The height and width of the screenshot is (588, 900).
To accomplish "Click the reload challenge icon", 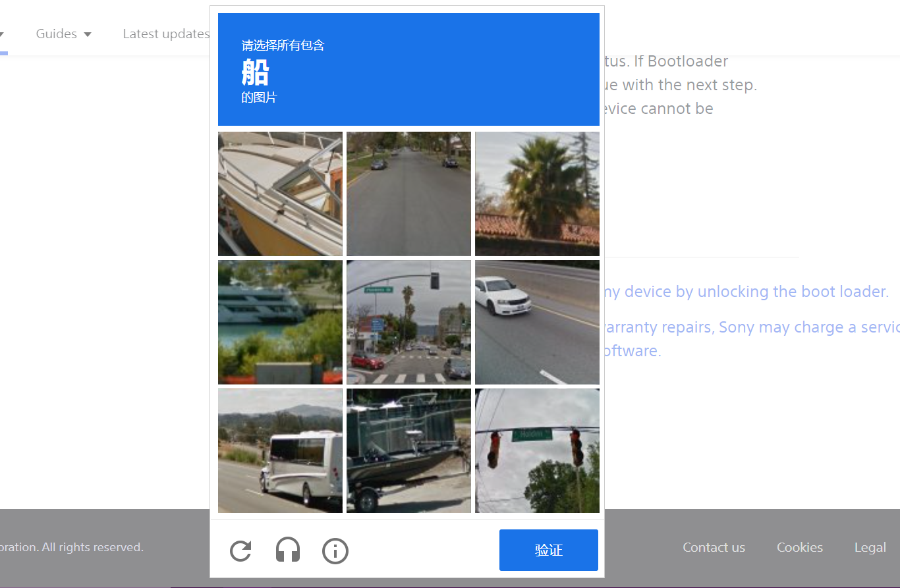I will (240, 550).
